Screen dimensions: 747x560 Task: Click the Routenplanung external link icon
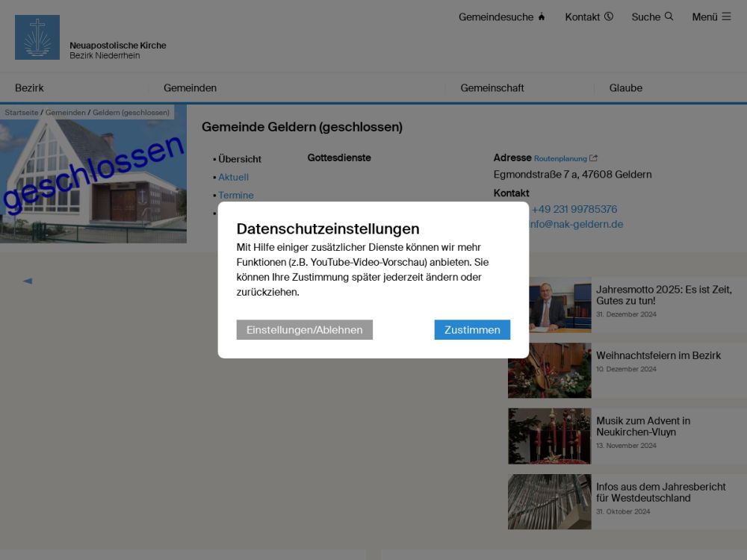pos(593,158)
